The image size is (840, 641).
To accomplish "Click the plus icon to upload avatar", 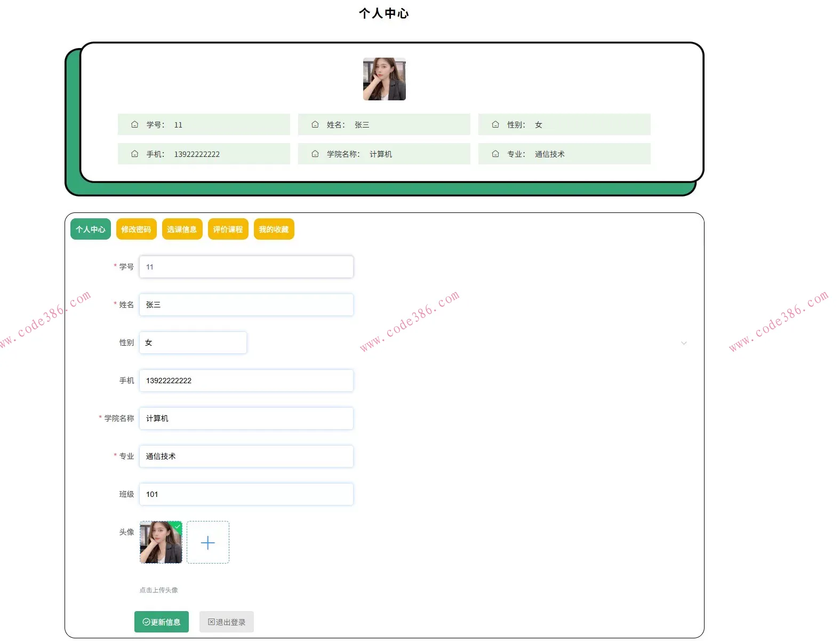I will pyautogui.click(x=208, y=542).
